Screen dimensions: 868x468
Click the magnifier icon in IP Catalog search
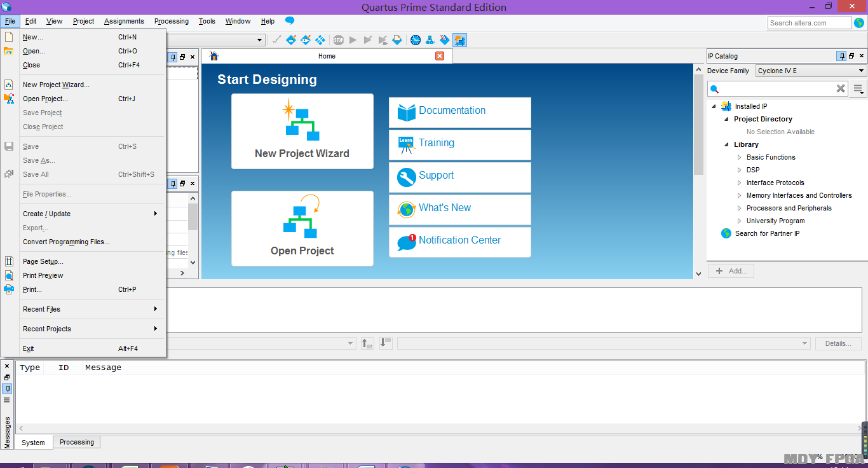[714, 89]
